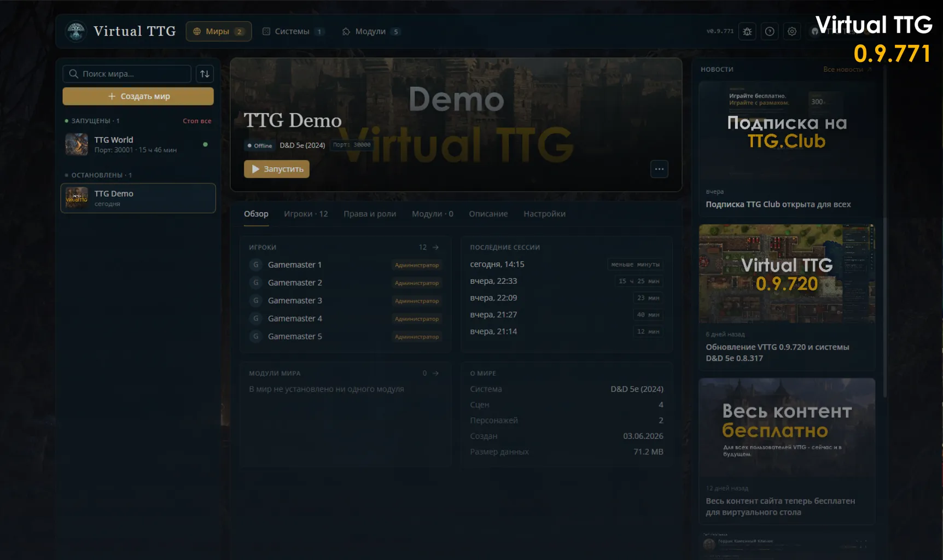Open the Описание tab
Image resolution: width=943 pixels, height=560 pixels.
pos(488,214)
